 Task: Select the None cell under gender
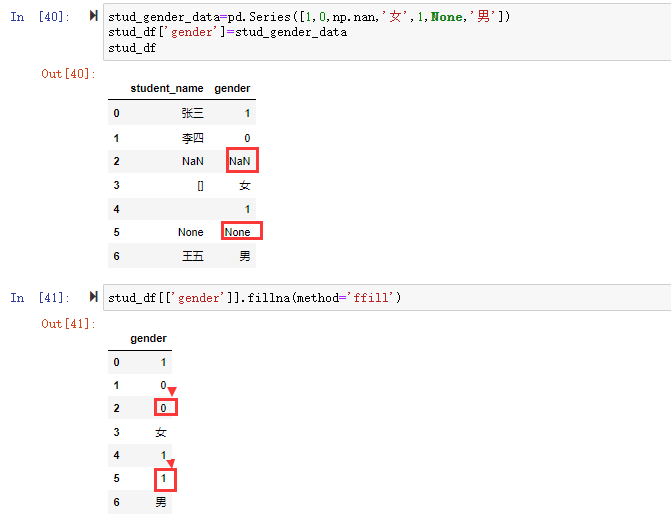238,232
